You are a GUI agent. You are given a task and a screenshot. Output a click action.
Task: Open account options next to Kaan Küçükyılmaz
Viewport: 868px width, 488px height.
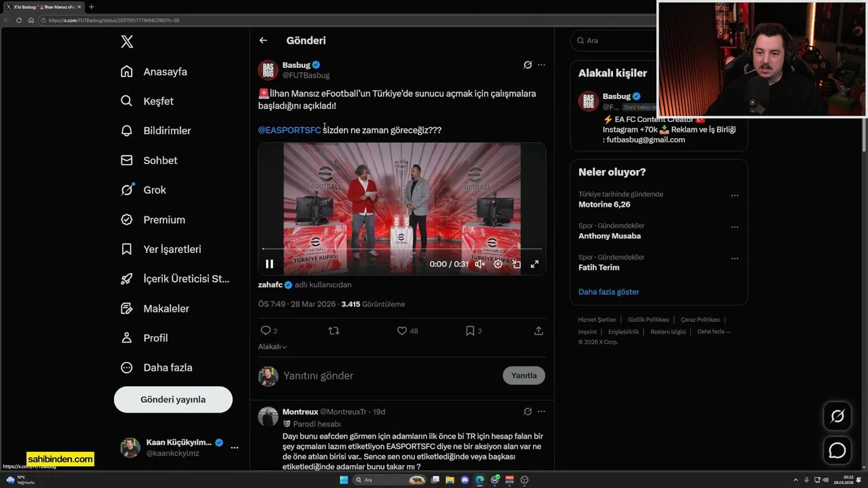[x=235, y=447]
